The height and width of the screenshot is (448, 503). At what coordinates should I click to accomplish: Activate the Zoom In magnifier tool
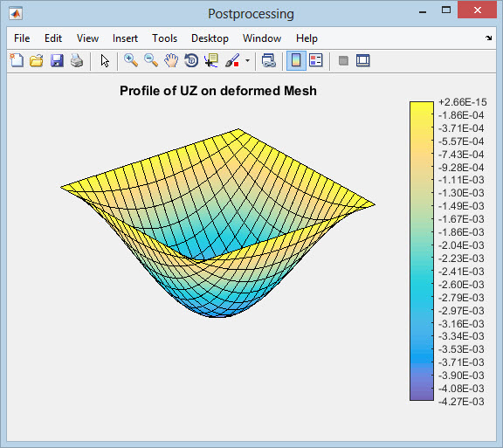coord(131,60)
